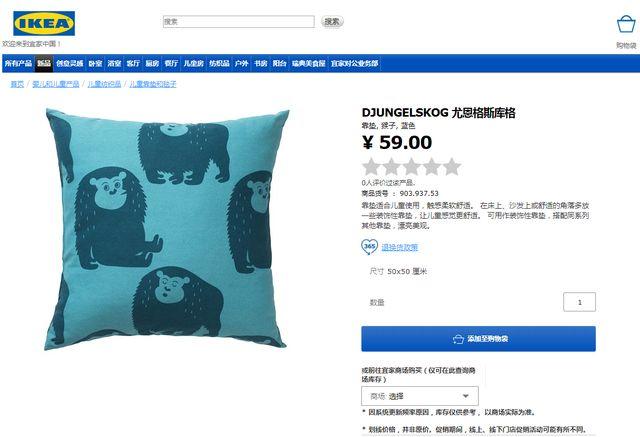Open the 所有产品 menu
This screenshot has width=640, height=437.
[18, 63]
